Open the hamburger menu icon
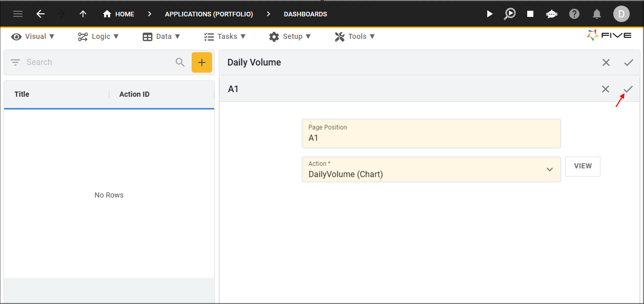The width and height of the screenshot is (644, 304). coord(18,14)
